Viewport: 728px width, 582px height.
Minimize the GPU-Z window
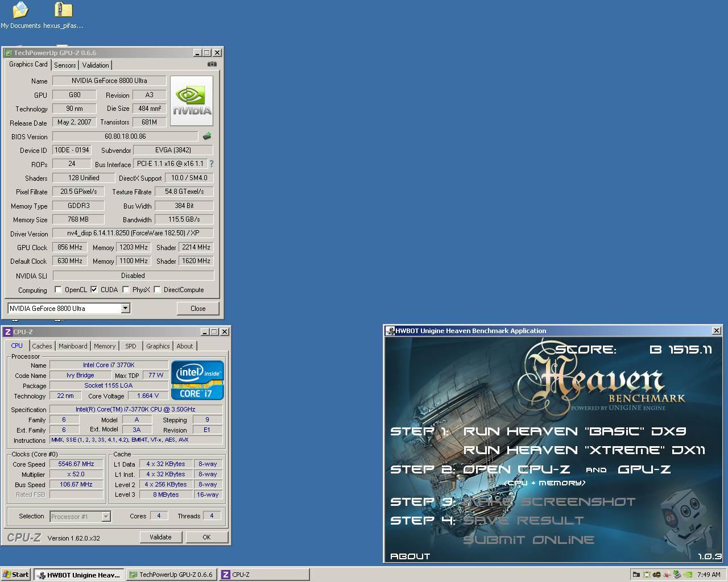[x=197, y=52]
